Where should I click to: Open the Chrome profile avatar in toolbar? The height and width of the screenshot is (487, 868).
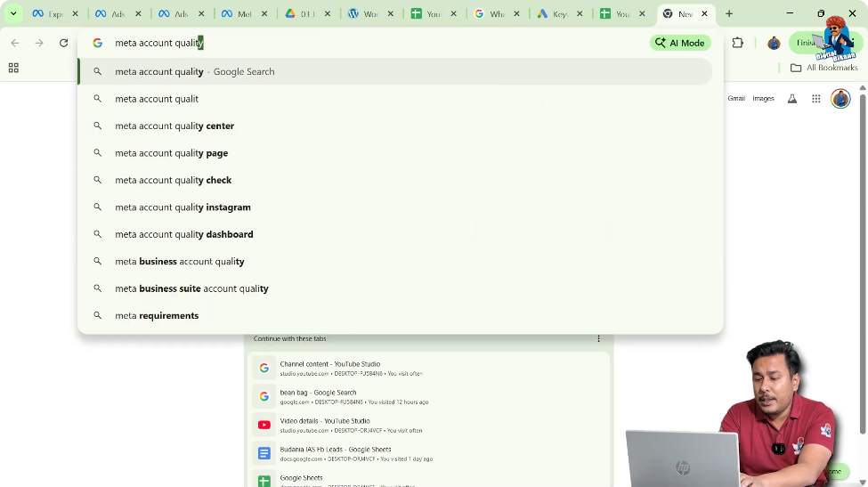coord(774,43)
